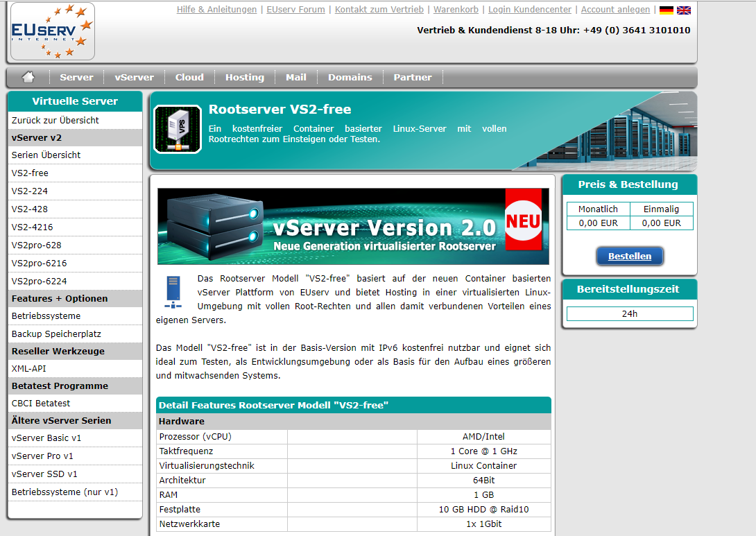The width and height of the screenshot is (756, 536).
Task: Click the Monatlich 0,00 EUR price cell
Action: pyautogui.click(x=598, y=223)
